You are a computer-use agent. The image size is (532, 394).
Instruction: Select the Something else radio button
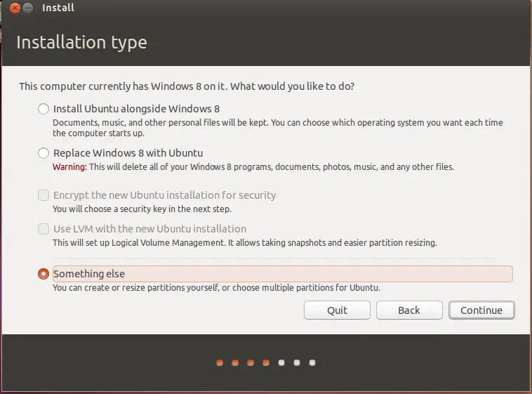(x=44, y=274)
